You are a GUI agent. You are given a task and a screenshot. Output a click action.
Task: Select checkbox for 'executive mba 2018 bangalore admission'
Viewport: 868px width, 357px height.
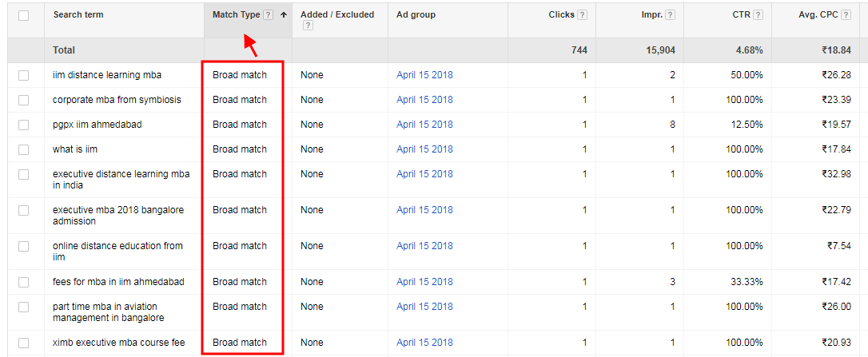[x=23, y=211]
